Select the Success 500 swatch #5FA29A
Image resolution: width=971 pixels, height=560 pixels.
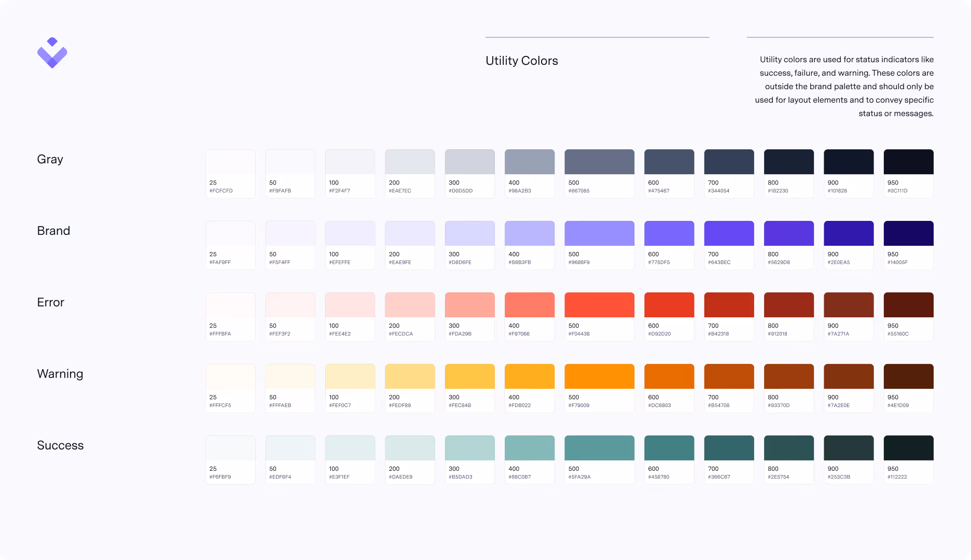coord(600,460)
